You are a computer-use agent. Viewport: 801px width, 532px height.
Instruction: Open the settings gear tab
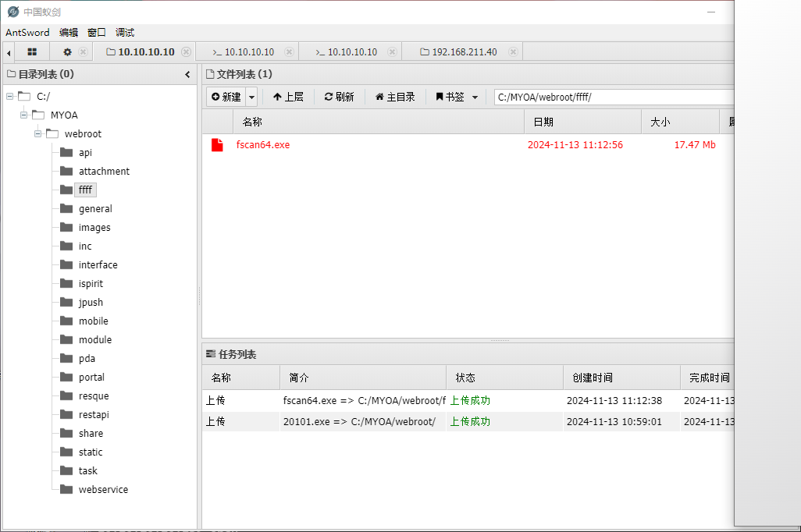67,52
